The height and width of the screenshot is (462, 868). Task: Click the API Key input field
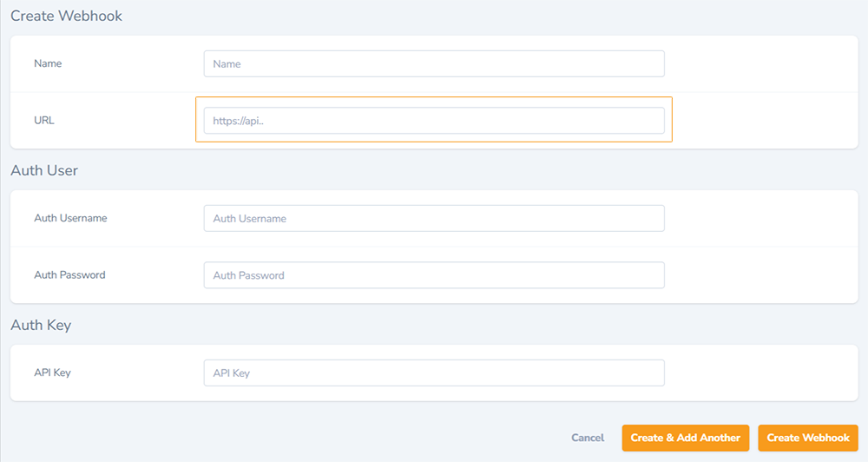[434, 373]
